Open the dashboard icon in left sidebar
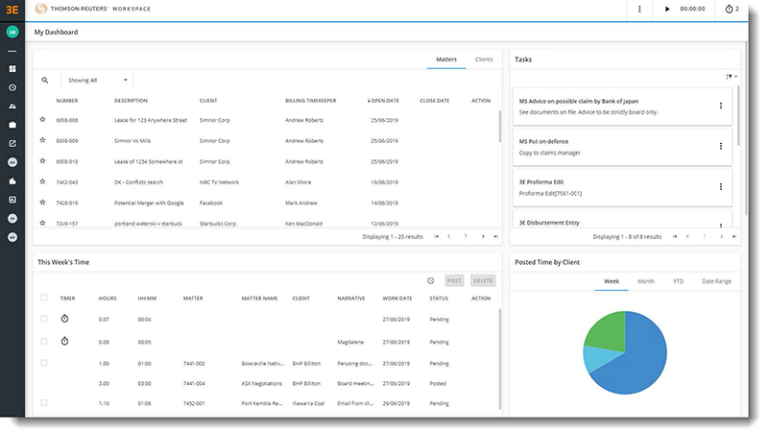Screen dimensions: 768x432 pos(13,69)
